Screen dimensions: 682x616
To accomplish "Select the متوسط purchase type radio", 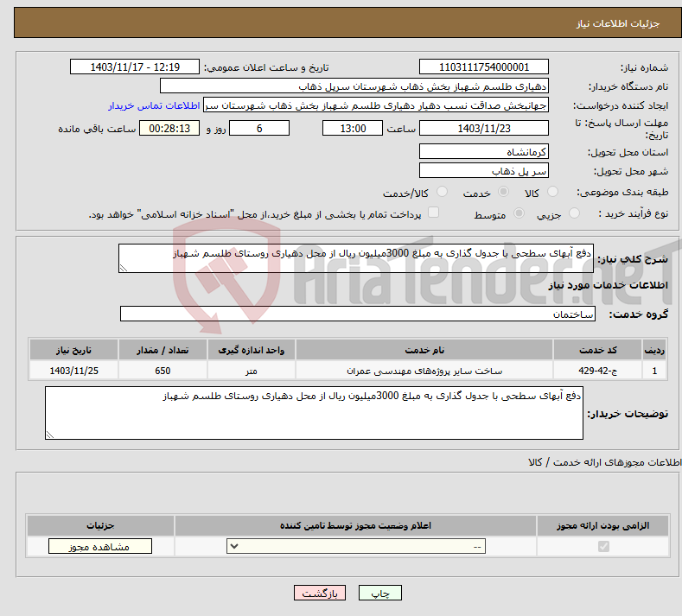I will tap(519, 213).
